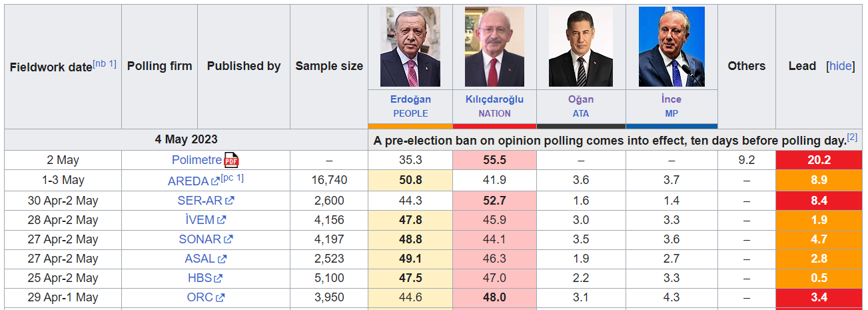868x310 pixels.
Task: Click the ASAL external link icon
Action: click(222, 259)
